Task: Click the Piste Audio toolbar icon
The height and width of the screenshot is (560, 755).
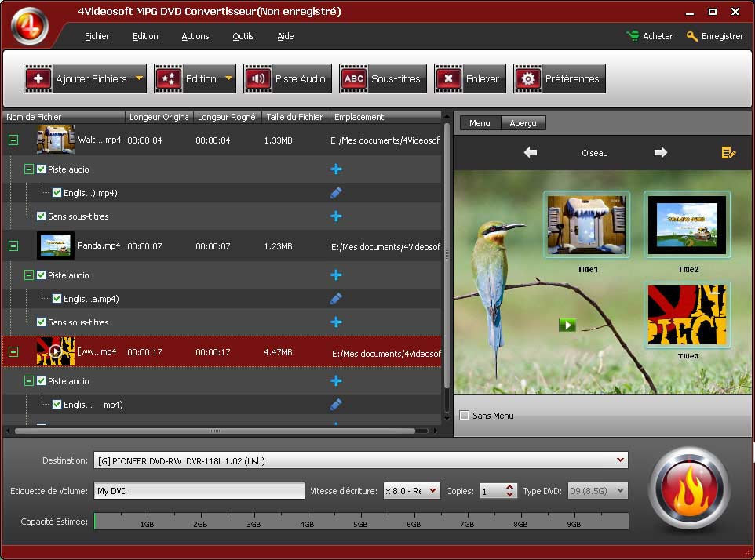Action: [287, 78]
